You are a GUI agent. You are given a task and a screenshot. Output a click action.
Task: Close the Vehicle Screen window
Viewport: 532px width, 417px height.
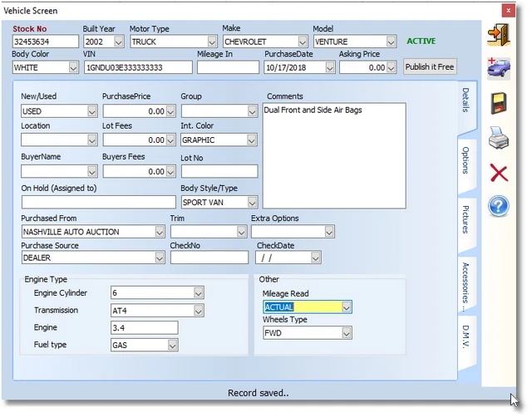507,9
